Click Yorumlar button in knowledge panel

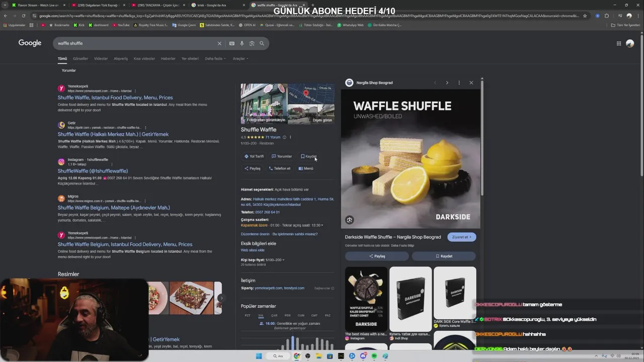282,156
